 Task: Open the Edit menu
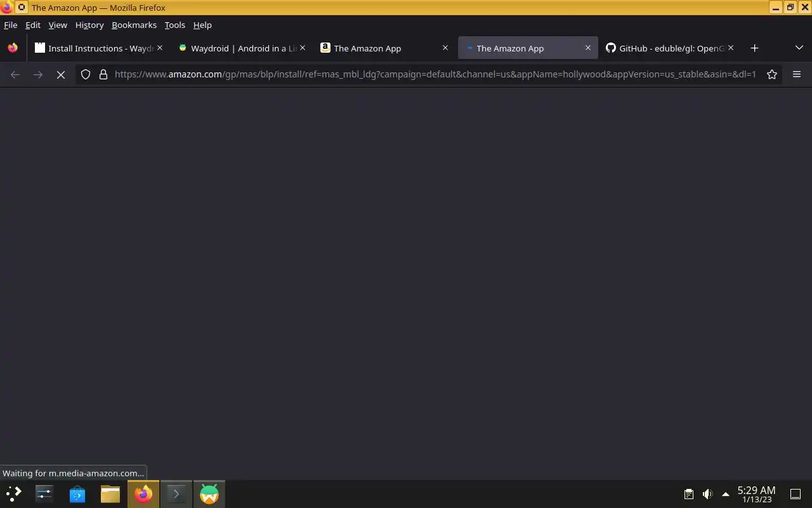click(x=33, y=25)
